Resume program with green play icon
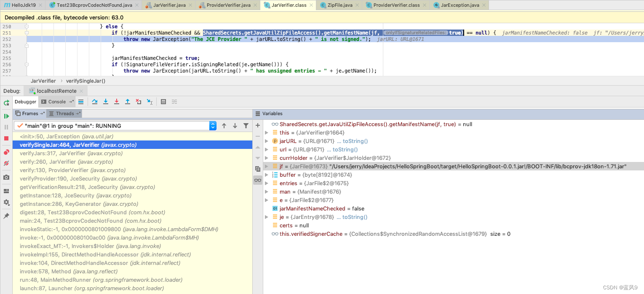The image size is (644, 294). 6,116
